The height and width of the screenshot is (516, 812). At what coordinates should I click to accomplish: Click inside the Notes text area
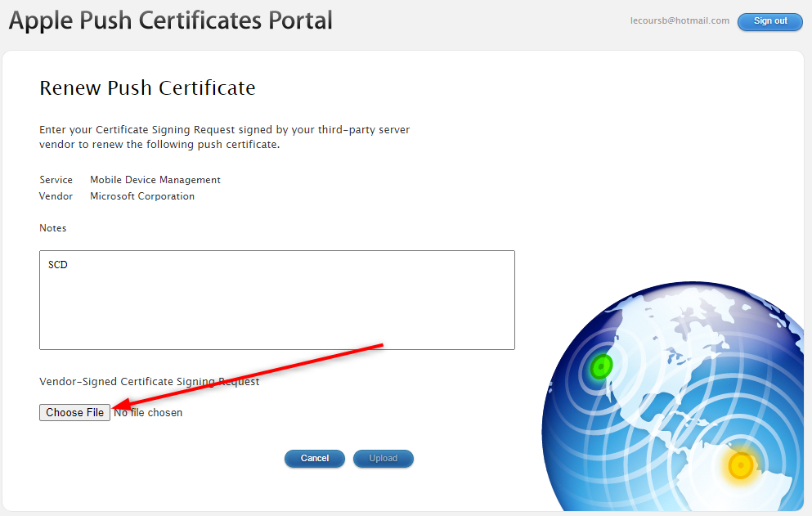coord(277,300)
